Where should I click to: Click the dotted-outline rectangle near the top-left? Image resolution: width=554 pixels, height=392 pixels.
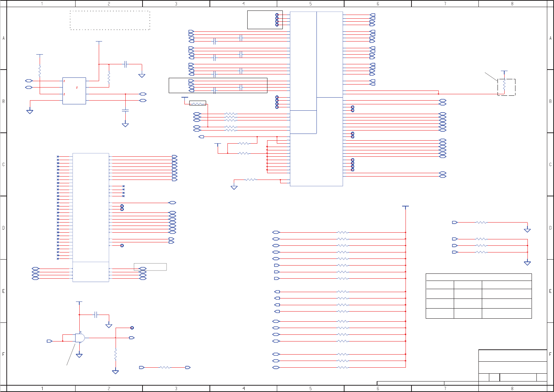click(x=110, y=20)
